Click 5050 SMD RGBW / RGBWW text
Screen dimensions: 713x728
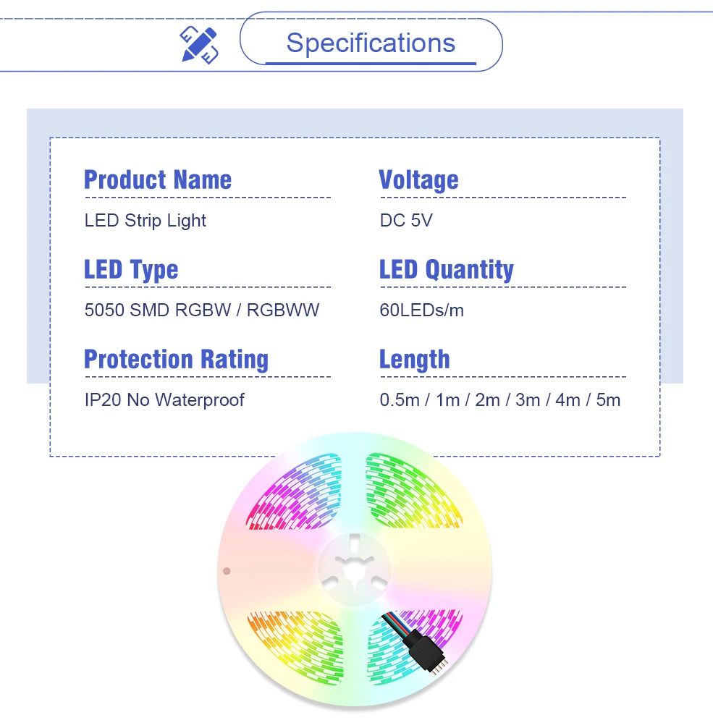pyautogui.click(x=202, y=310)
